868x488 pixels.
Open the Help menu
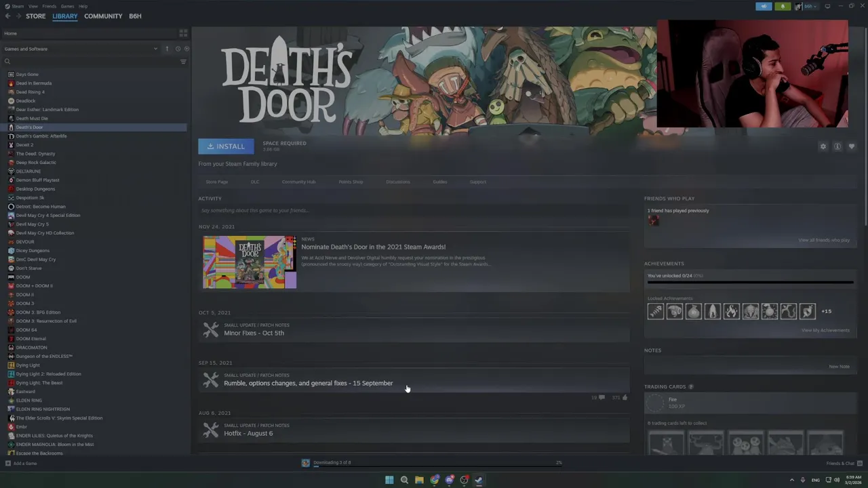tap(83, 6)
